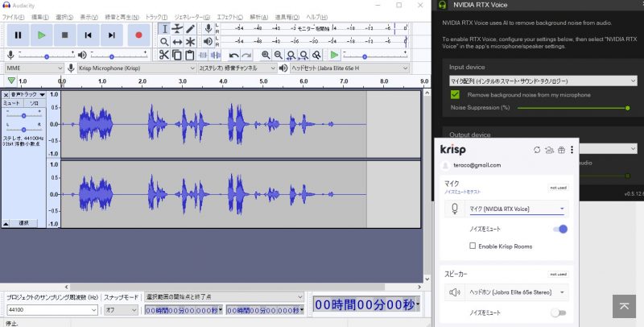Open Jabra Elite headset playback dropdown
This screenshot has height=327, width=644.
pos(349,68)
